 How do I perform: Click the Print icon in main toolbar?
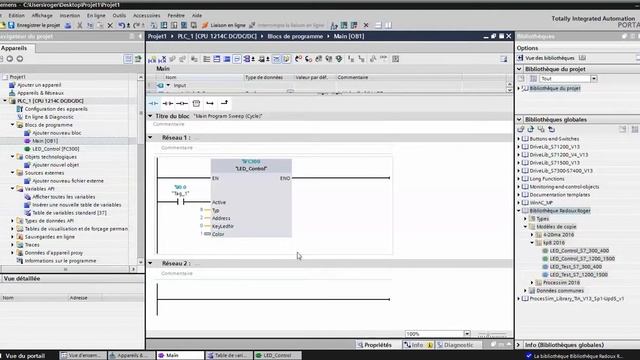[x=68, y=25]
